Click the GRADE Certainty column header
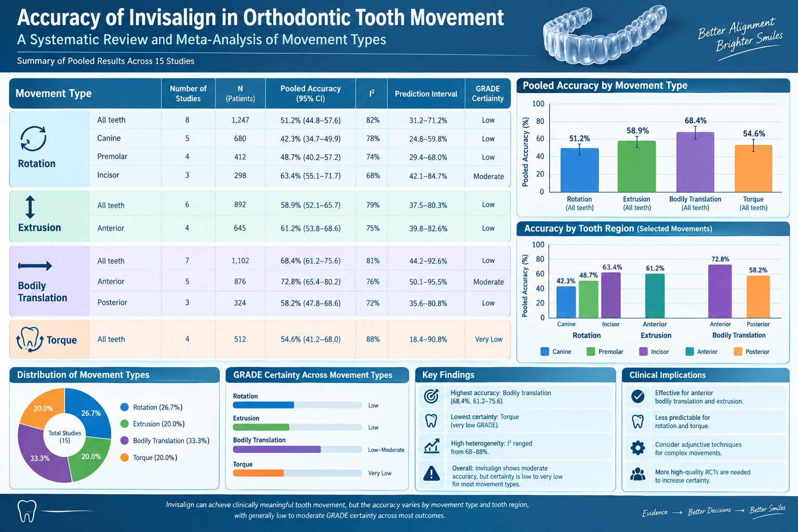Image resolution: width=798 pixels, height=532 pixels. 488,94
